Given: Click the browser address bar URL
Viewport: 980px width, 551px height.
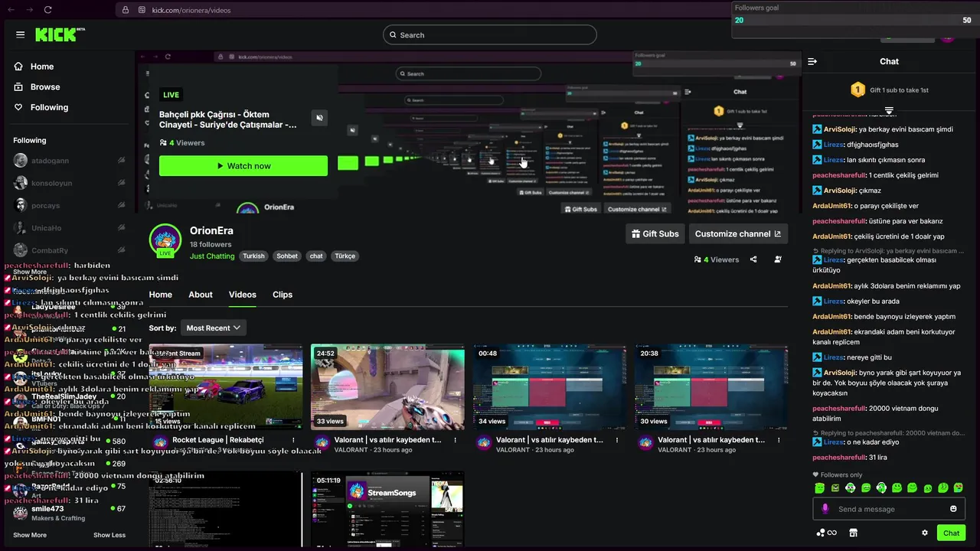Looking at the screenshot, I should (x=191, y=10).
